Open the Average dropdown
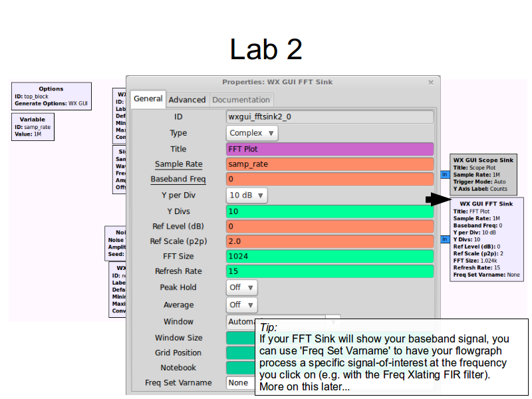 [241, 305]
